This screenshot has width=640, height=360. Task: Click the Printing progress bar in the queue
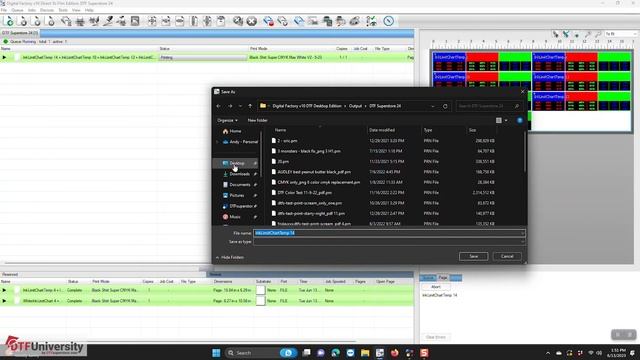[x=203, y=58]
